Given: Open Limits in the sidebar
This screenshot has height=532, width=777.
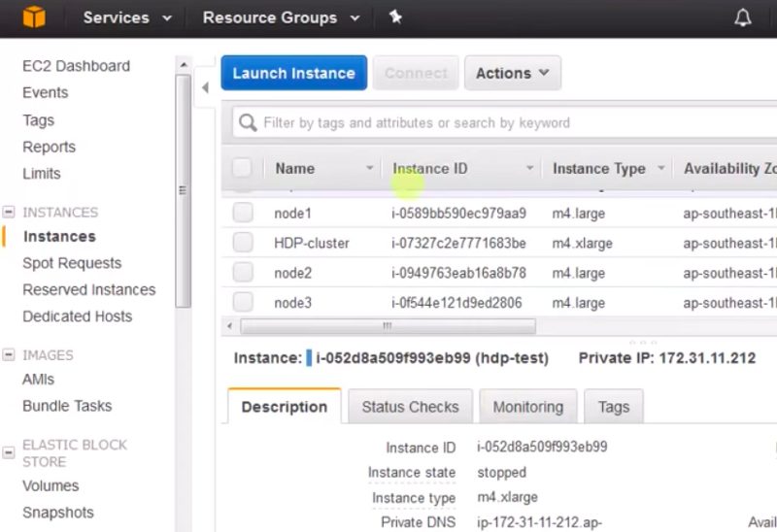Looking at the screenshot, I should click(42, 174).
